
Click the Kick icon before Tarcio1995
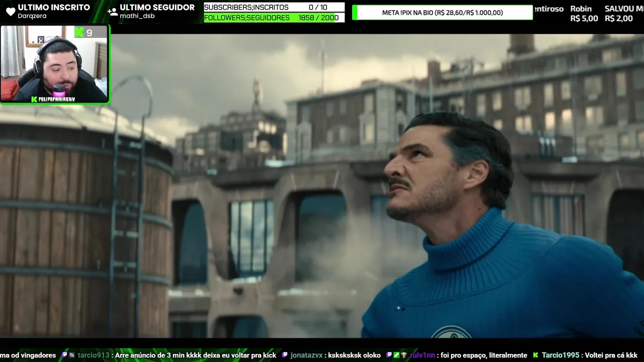(536, 355)
